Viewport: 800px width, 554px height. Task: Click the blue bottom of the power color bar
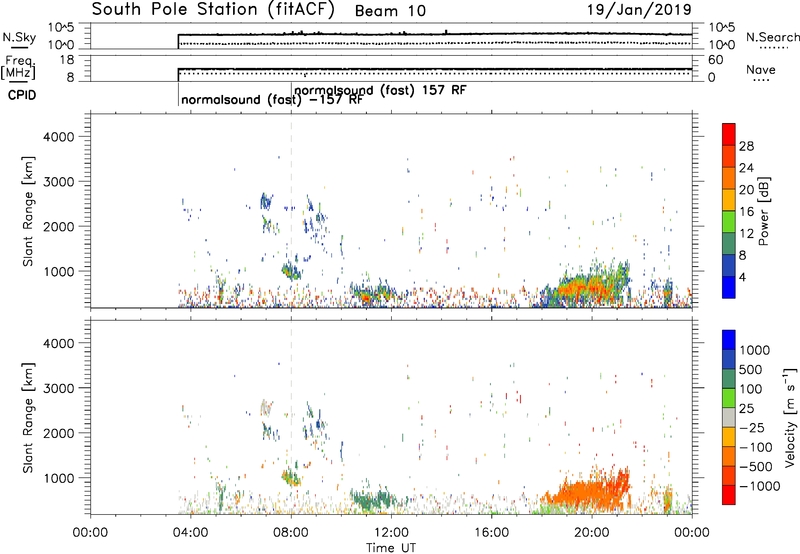tap(729, 287)
